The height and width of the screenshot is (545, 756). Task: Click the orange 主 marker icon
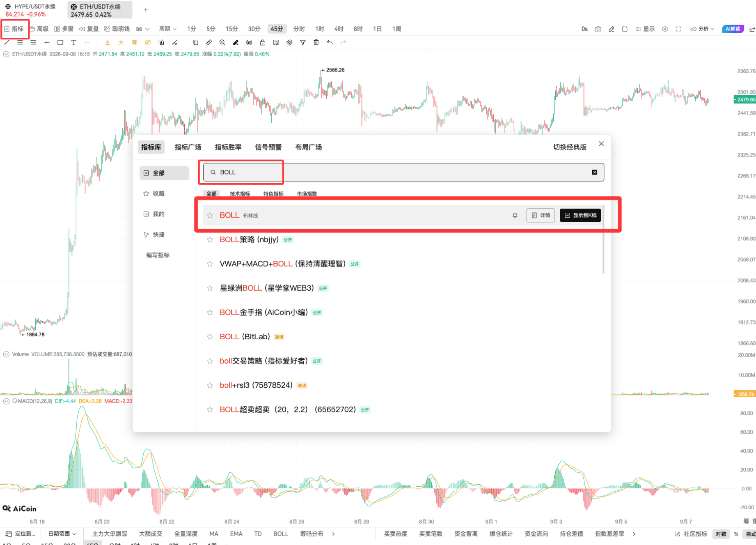pyautogui.click(x=108, y=42)
